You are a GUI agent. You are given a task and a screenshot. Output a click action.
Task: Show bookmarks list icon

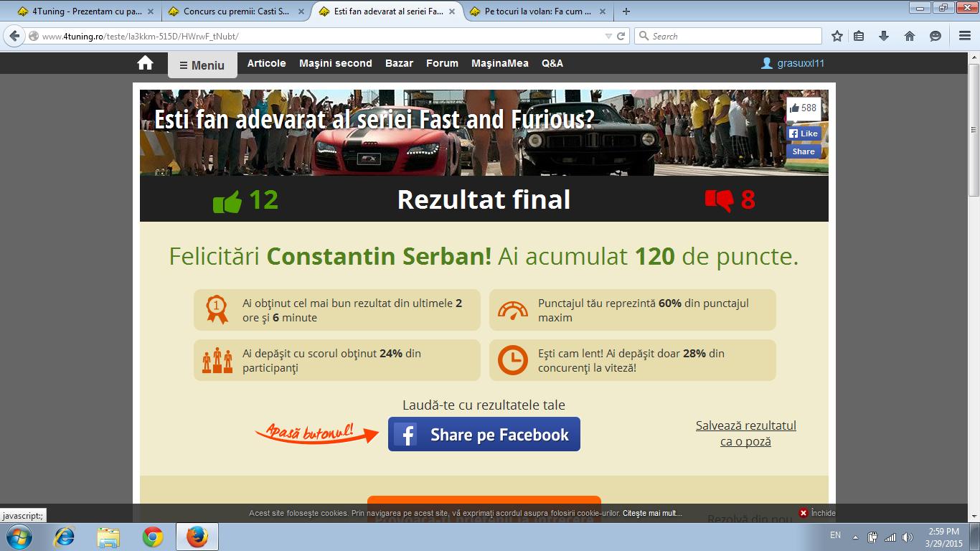tap(859, 36)
